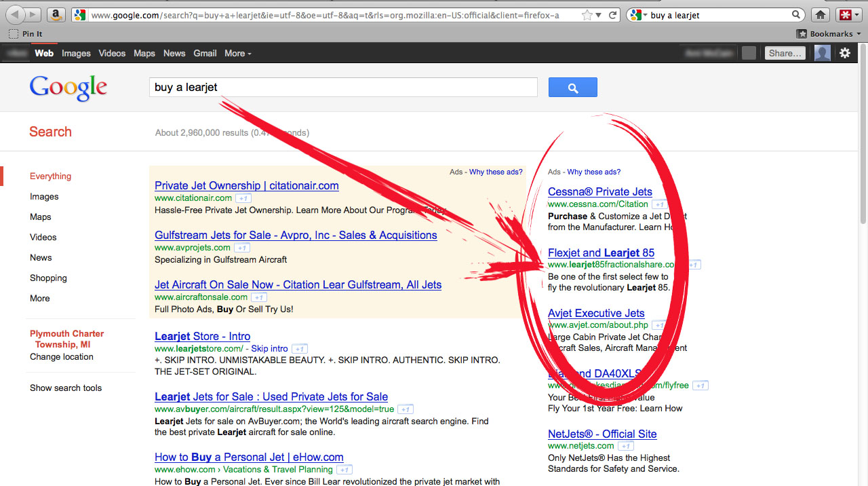Click the Share… button

pos(785,53)
